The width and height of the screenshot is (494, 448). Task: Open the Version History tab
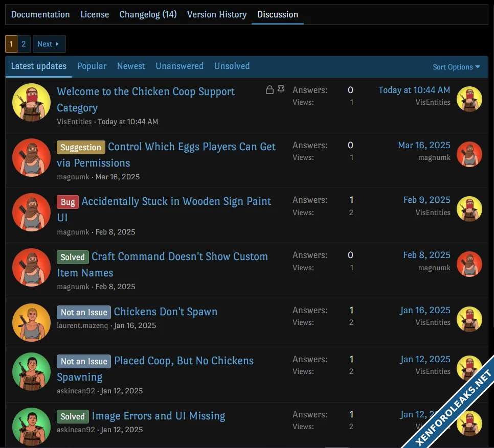pyautogui.click(x=217, y=14)
